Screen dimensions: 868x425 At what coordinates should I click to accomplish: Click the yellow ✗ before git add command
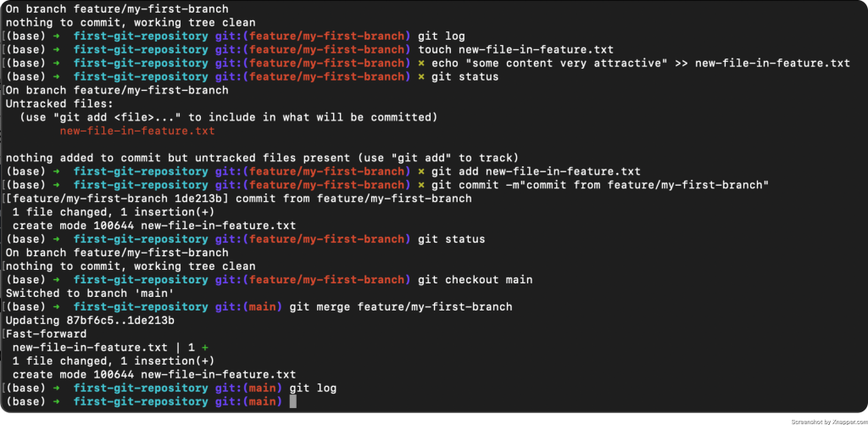click(x=420, y=171)
